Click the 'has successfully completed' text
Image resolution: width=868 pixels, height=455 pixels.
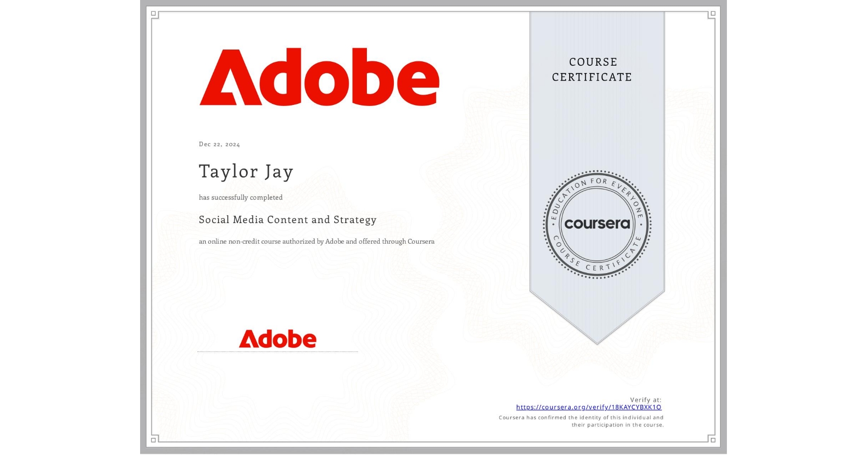(x=241, y=197)
